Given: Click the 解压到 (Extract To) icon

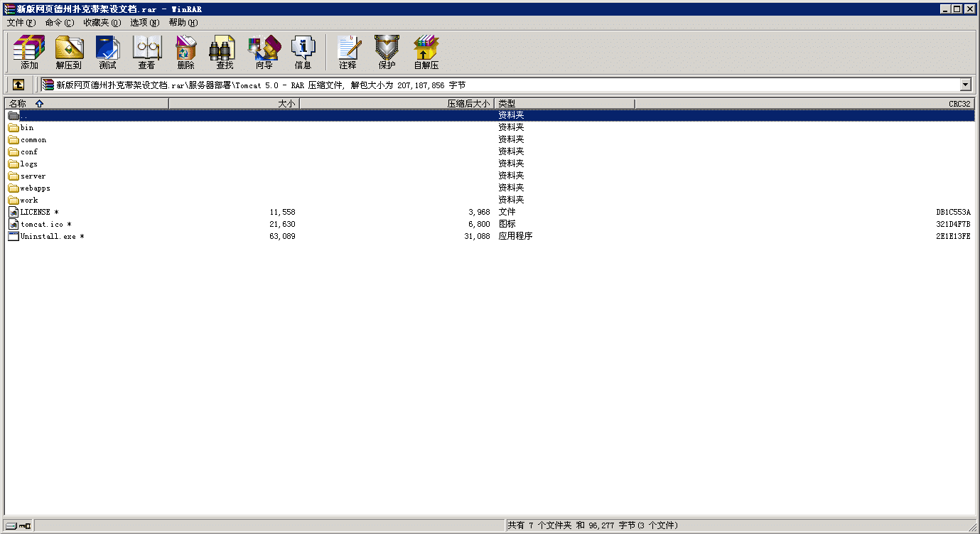Looking at the screenshot, I should point(69,52).
